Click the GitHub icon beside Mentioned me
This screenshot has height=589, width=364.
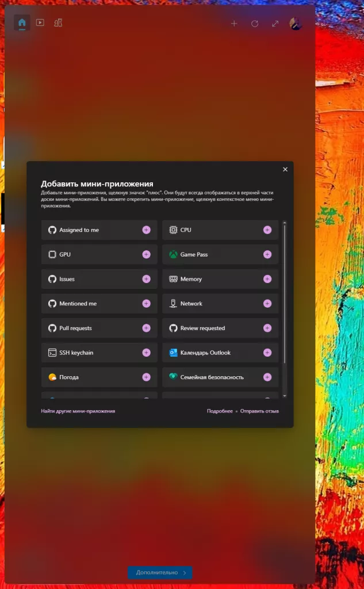tap(52, 304)
